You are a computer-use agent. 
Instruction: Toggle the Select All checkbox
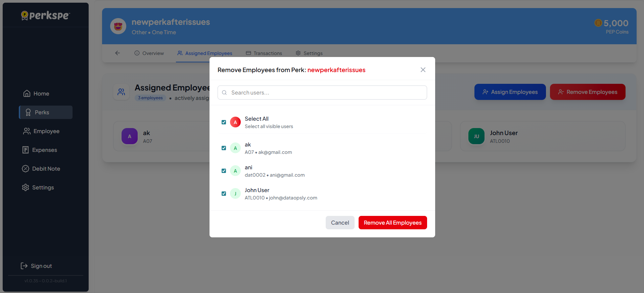[x=224, y=122]
